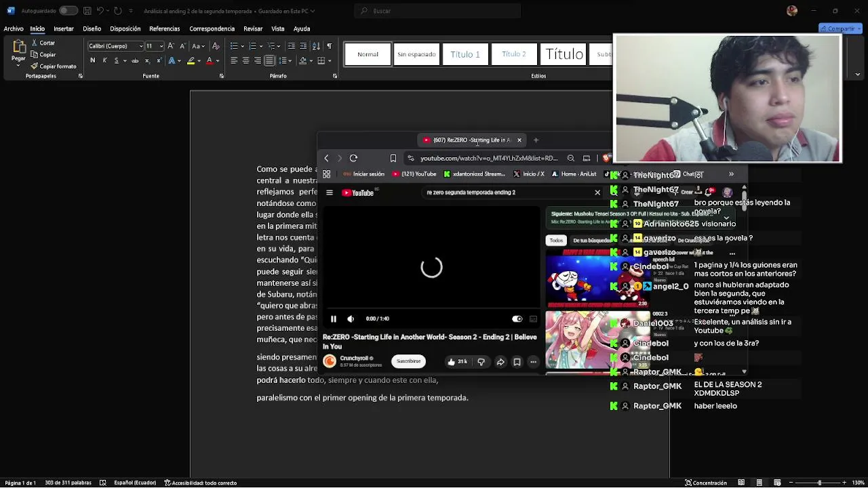This screenshot has width=868, height=488.
Task: Click the decrease font size icon
Action: tap(182, 46)
